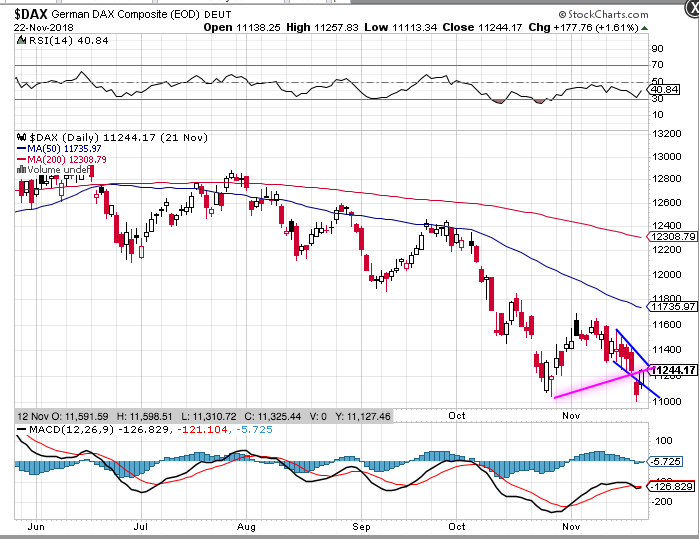Click the -5.725 MACD histogram value tag
699x539 pixels.
pyautogui.click(x=664, y=461)
